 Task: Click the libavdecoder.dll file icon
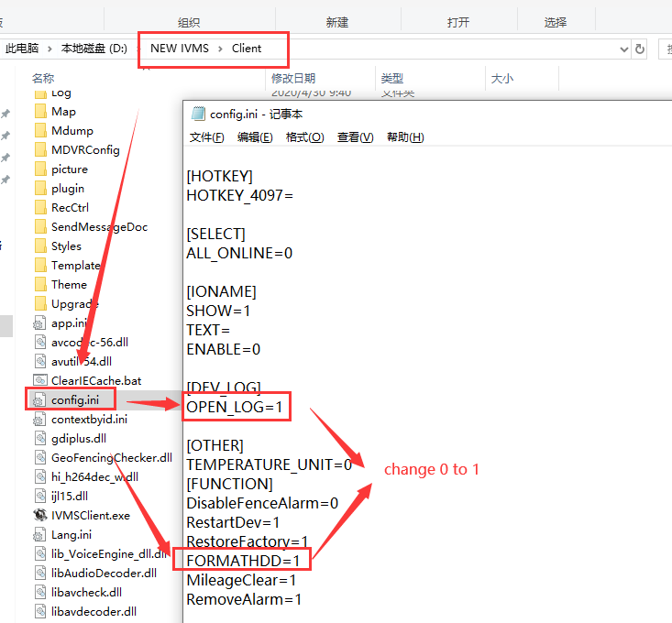40,611
